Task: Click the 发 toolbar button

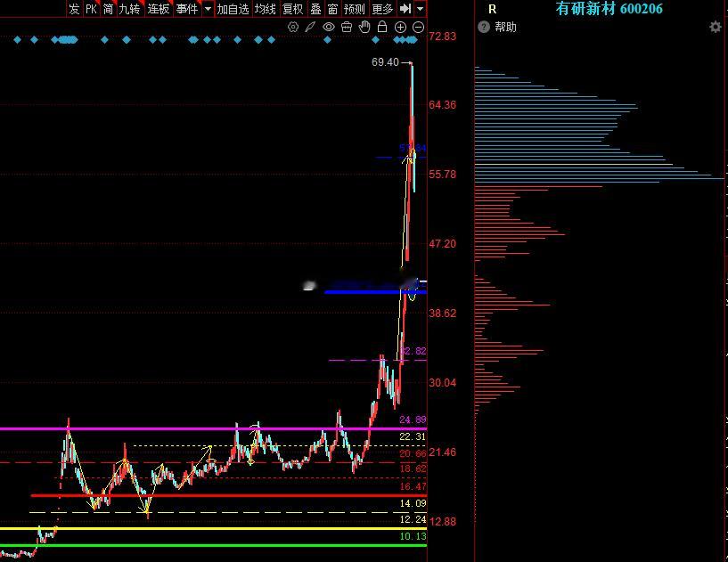Action: (74, 9)
